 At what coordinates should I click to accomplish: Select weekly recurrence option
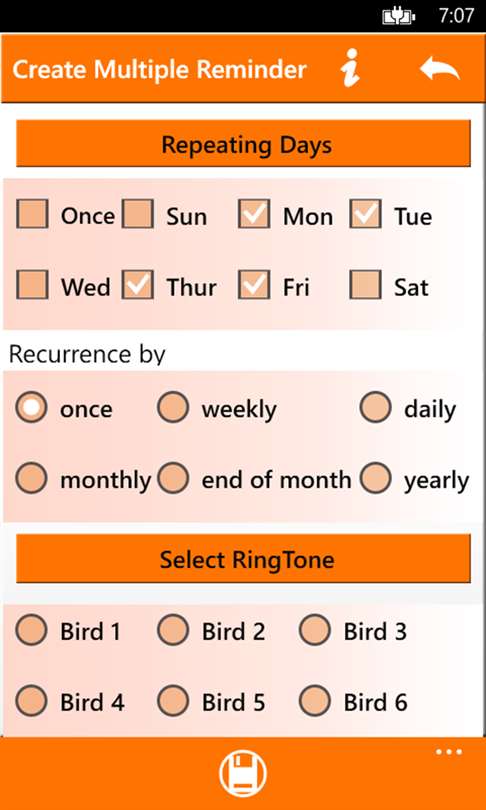[x=173, y=407]
